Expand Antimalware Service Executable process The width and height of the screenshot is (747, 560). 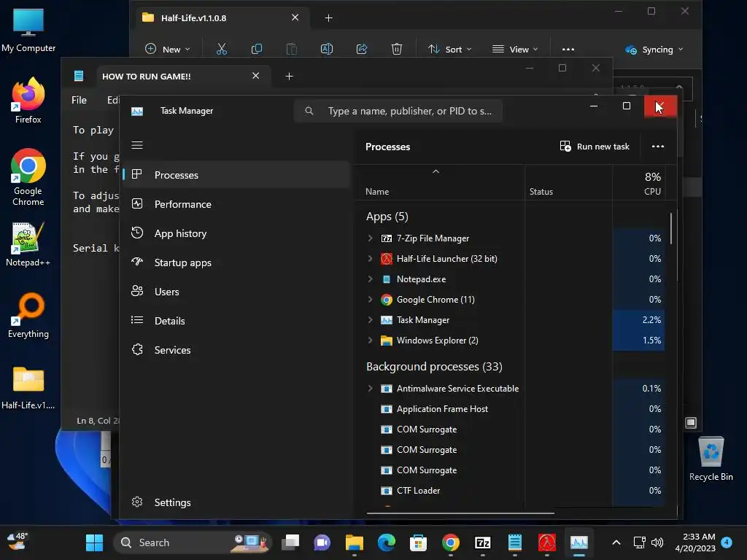[370, 389]
